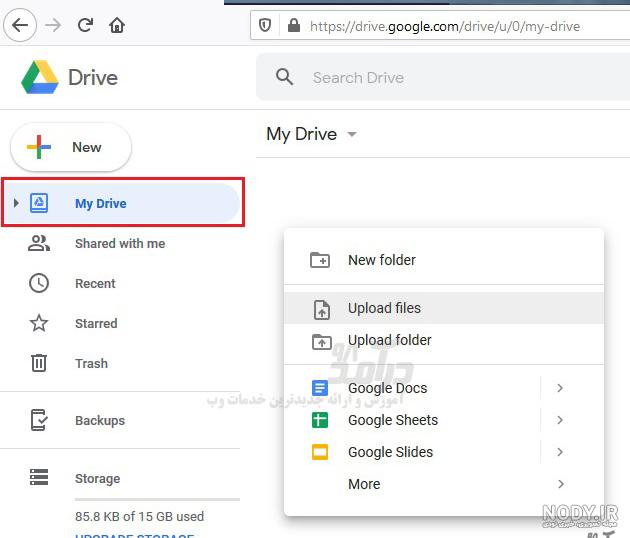Click the Recent clock icon

(39, 283)
